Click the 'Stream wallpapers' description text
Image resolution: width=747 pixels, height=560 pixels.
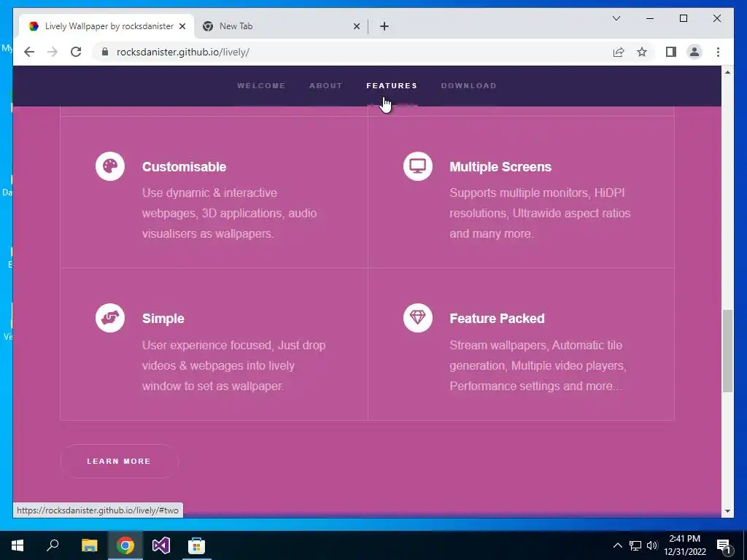538,365
